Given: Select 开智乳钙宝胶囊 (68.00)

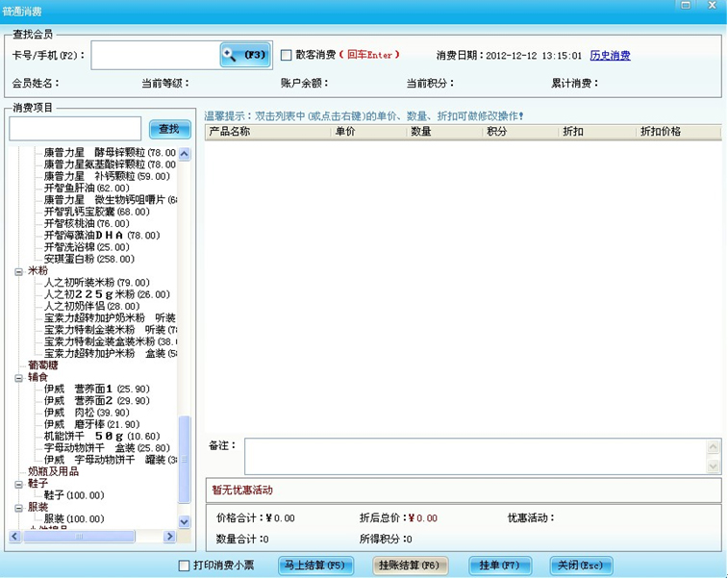Looking at the screenshot, I should (x=96, y=212).
